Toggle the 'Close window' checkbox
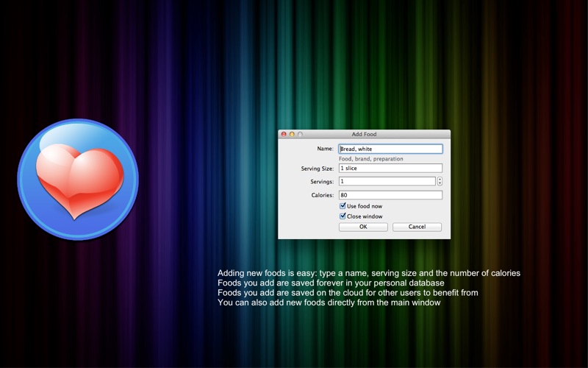Image resolution: width=588 pixels, height=368 pixels. [x=343, y=216]
